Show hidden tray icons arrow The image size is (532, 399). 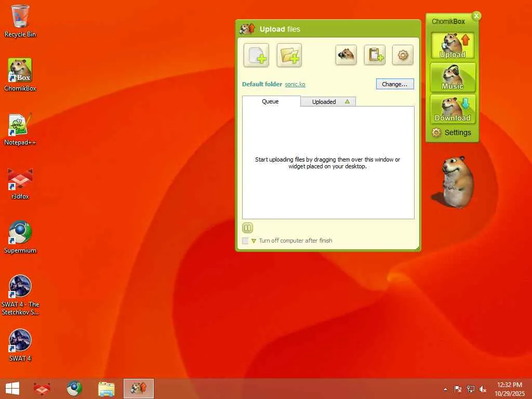(445, 389)
